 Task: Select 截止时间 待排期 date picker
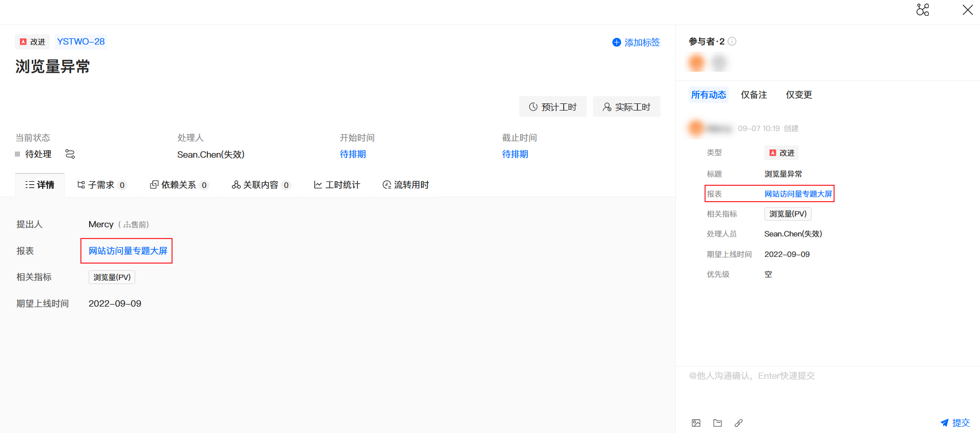(x=515, y=154)
